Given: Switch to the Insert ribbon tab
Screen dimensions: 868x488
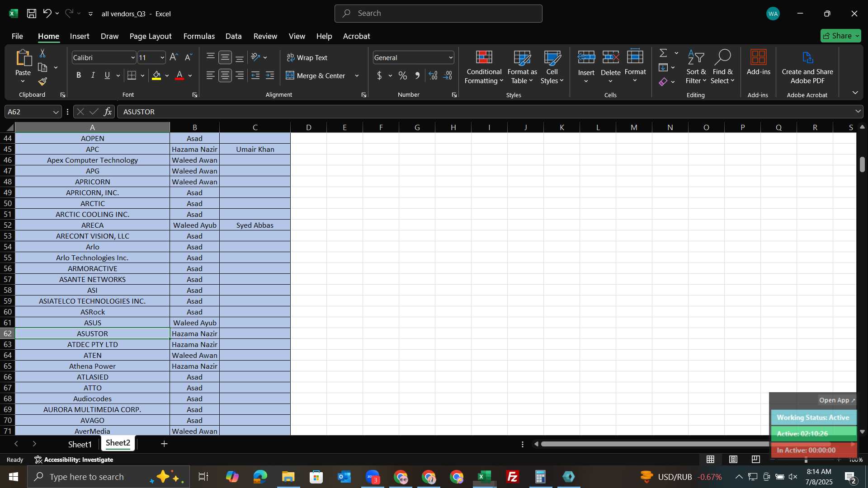Looking at the screenshot, I should pyautogui.click(x=80, y=36).
